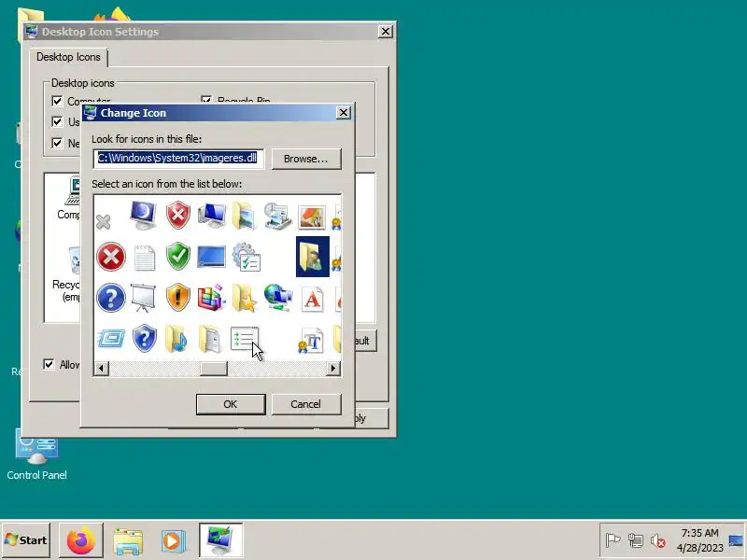The image size is (747, 560).
Task: Click the icon list left scroll arrow
Action: (x=101, y=369)
